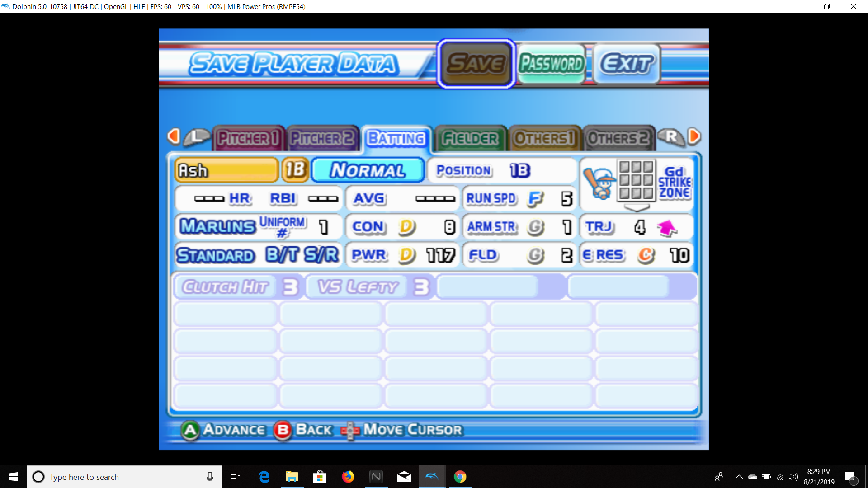Click the FLD fielding stat
The height and width of the screenshot is (488, 868).
(519, 255)
